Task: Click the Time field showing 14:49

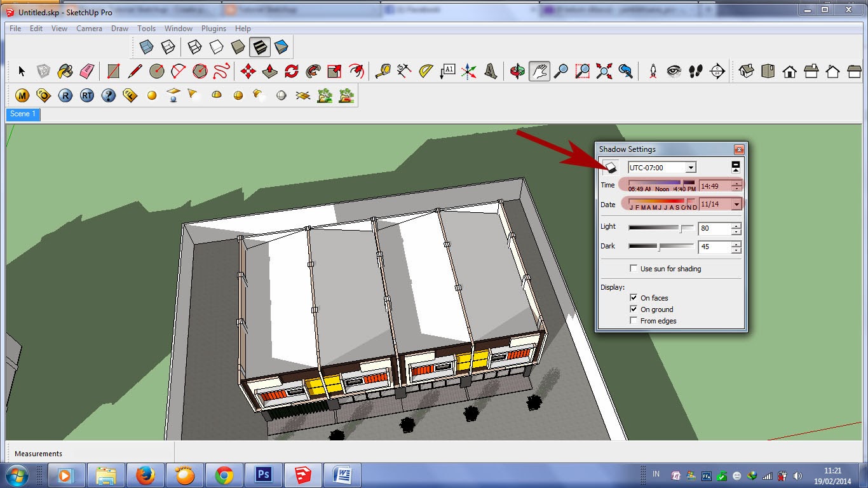Action: tap(715, 186)
